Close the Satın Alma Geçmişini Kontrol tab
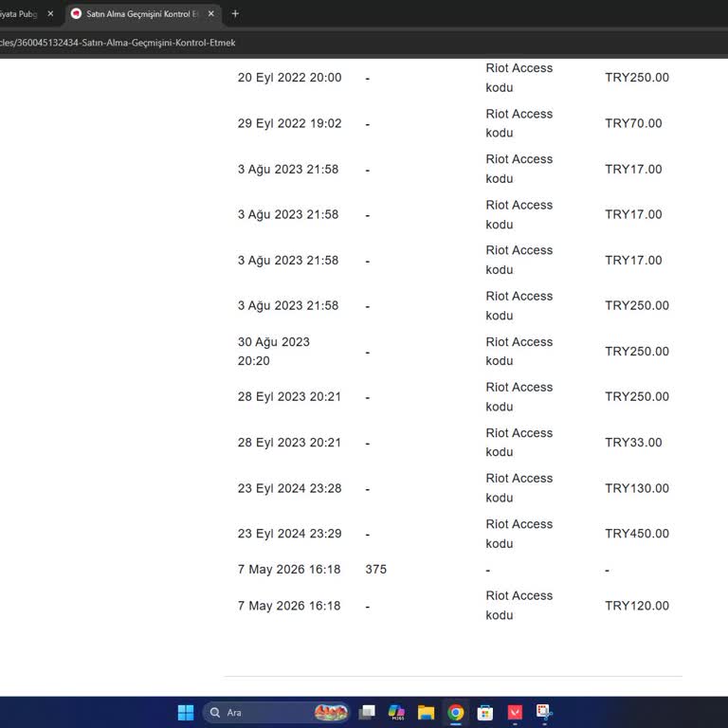 (x=210, y=14)
